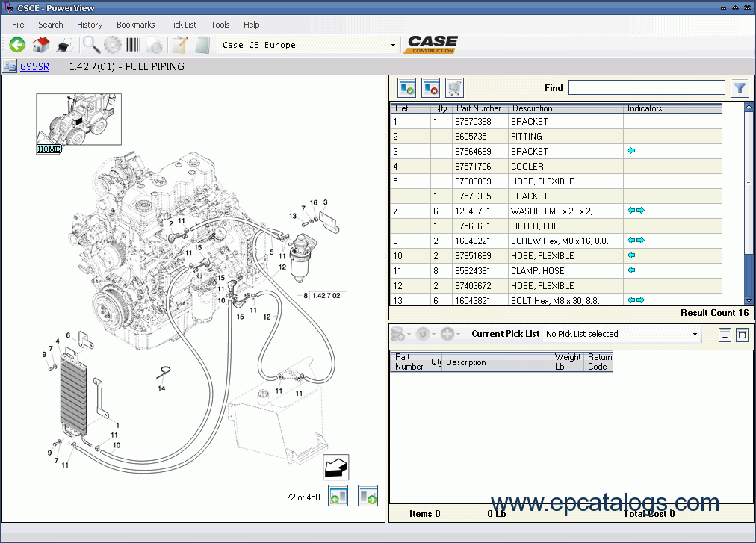Click the pick list coins icon
The width and height of the screenshot is (756, 543).
tap(398, 334)
